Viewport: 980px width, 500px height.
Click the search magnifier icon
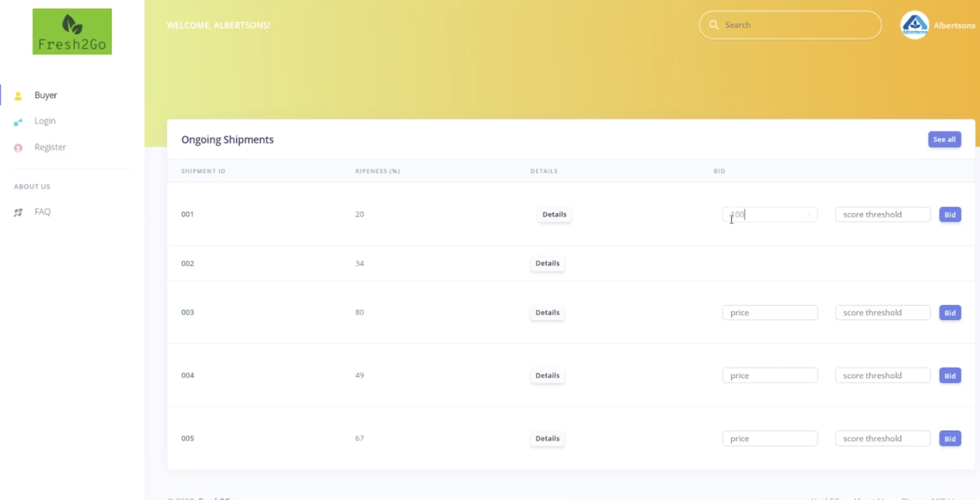point(714,25)
